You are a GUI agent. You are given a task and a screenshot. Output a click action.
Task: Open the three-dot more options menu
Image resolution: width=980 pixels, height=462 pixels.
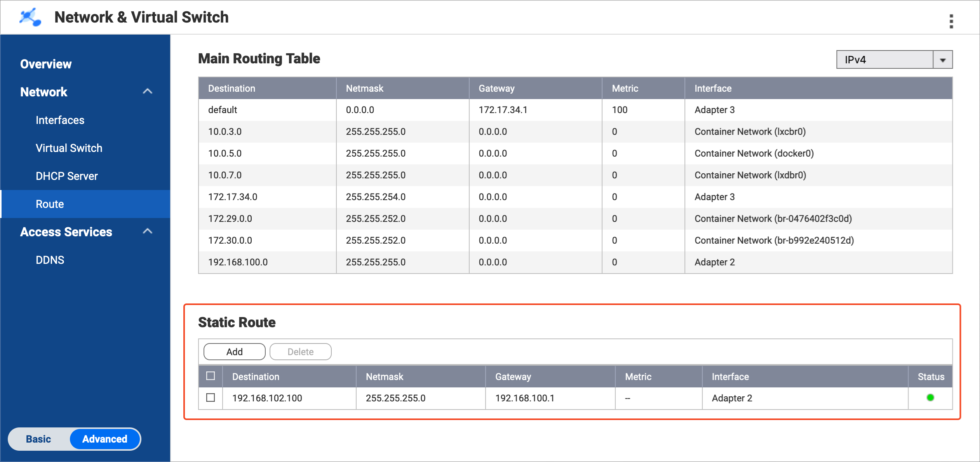pyautogui.click(x=951, y=21)
